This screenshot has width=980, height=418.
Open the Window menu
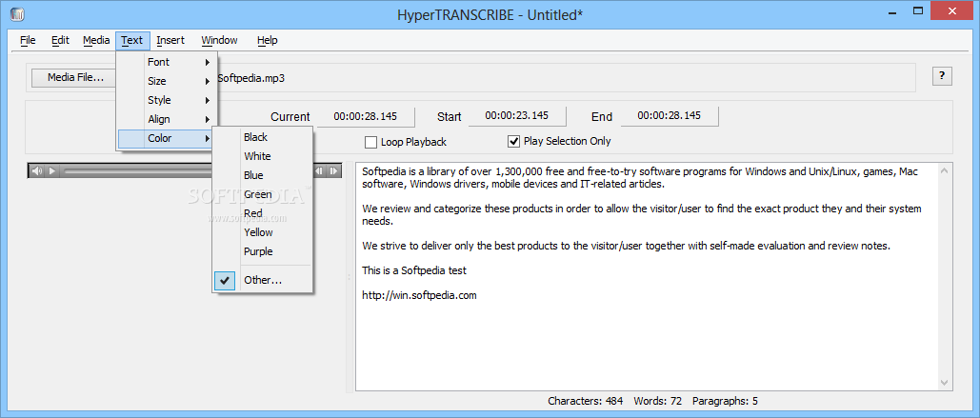click(x=219, y=40)
